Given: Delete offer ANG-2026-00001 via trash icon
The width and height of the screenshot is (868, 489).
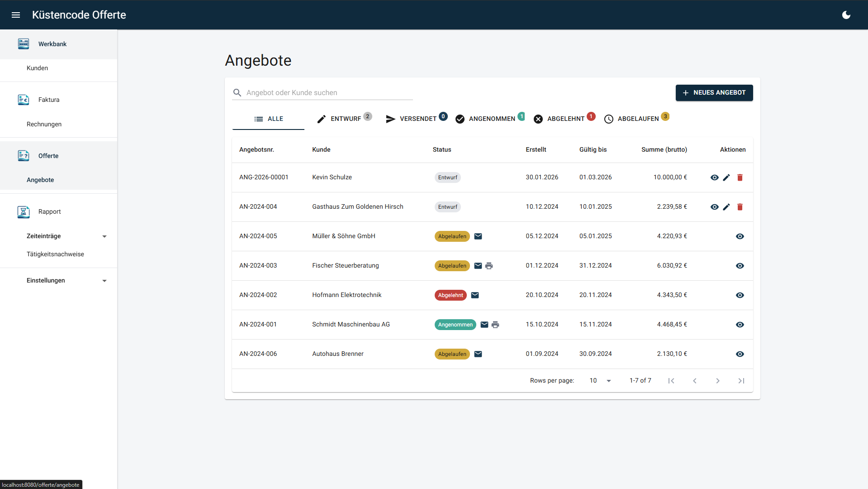Looking at the screenshot, I should pyautogui.click(x=740, y=177).
